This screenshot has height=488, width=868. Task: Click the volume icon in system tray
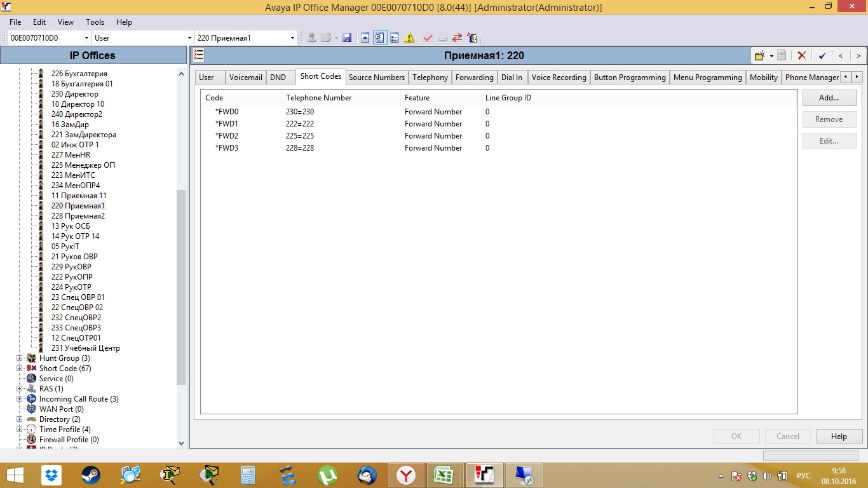766,475
